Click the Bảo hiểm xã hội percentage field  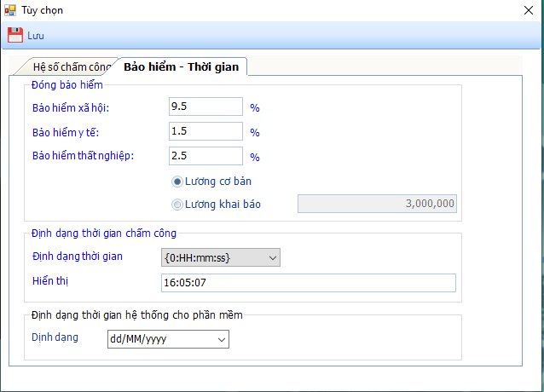click(205, 107)
